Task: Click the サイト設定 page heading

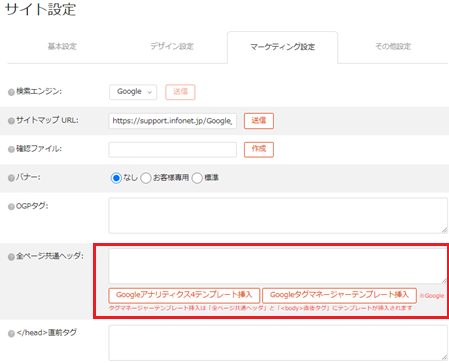Action: pos(40,9)
